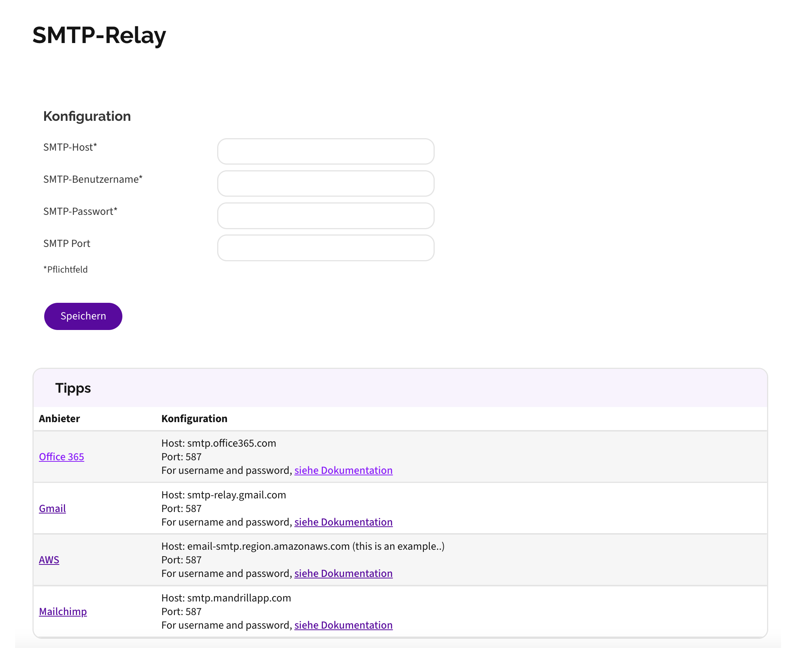This screenshot has width=812, height=663.
Task: Open siehe Dokumentation link for Office 365
Action: point(343,470)
